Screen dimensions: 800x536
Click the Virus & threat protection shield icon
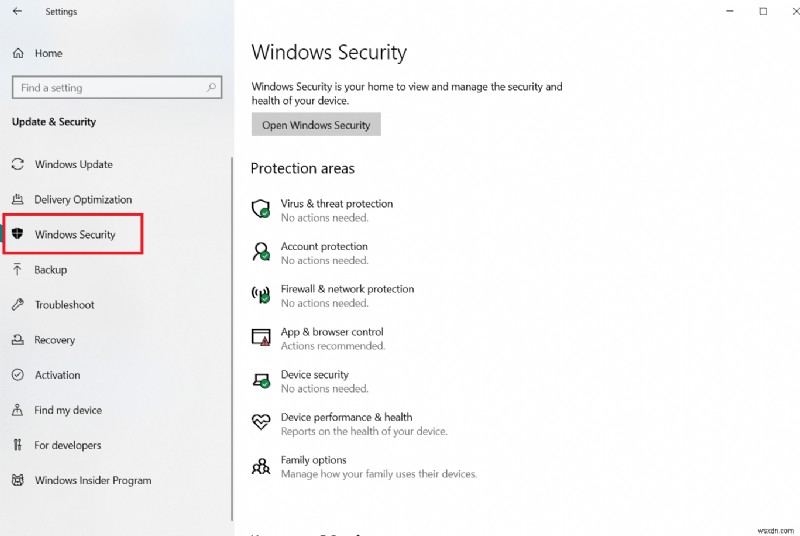(x=261, y=209)
